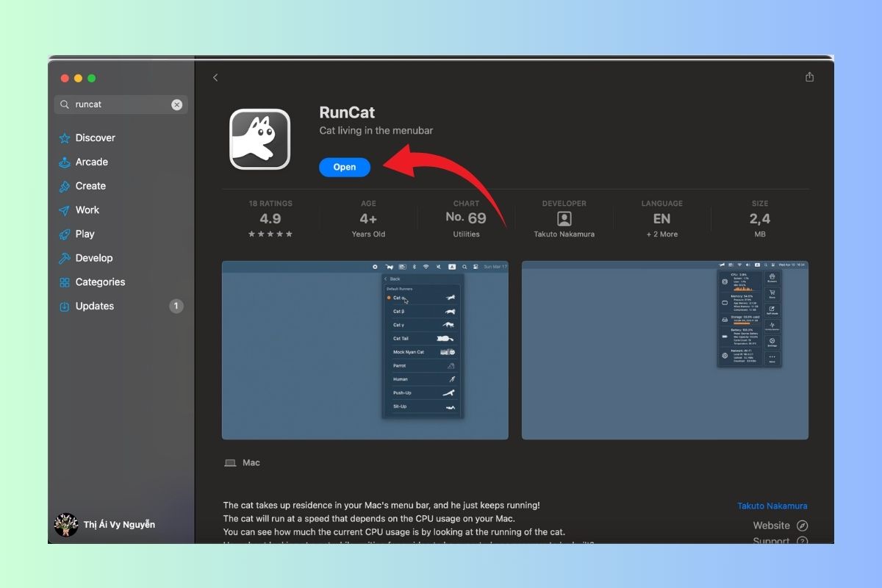Viewport: 882px width, 588px height.
Task: Click the Develop hammer icon
Action: pyautogui.click(x=64, y=258)
